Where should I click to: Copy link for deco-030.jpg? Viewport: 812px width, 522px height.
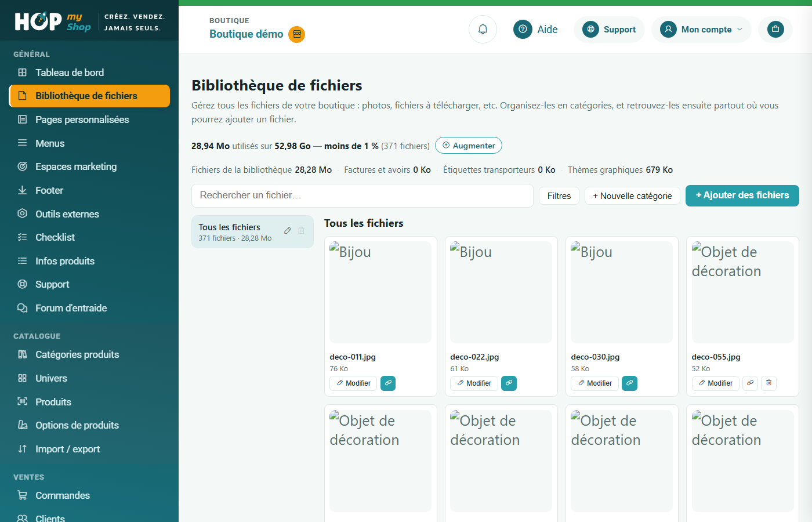pos(629,383)
